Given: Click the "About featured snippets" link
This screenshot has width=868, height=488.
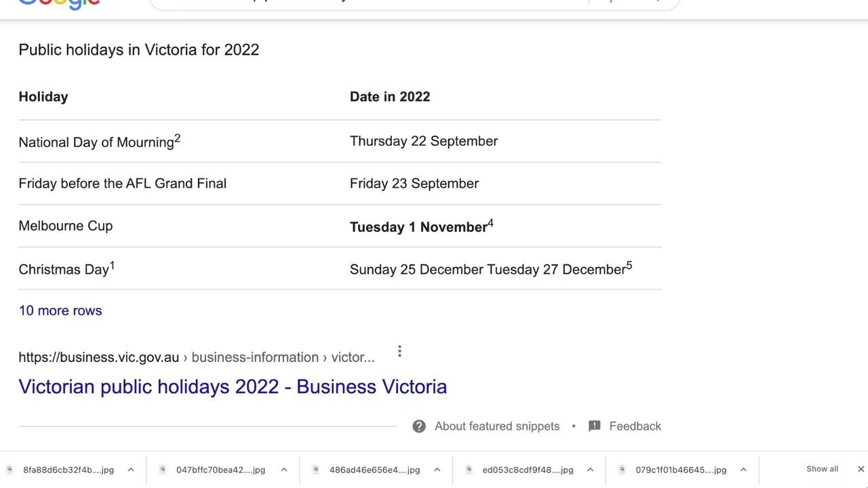Looking at the screenshot, I should (x=497, y=426).
